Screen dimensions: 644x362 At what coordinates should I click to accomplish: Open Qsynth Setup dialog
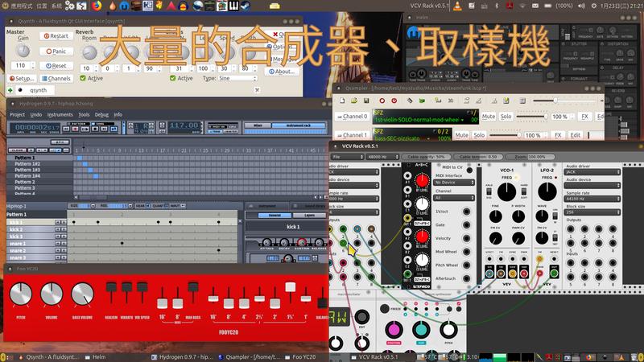pyautogui.click(x=23, y=78)
